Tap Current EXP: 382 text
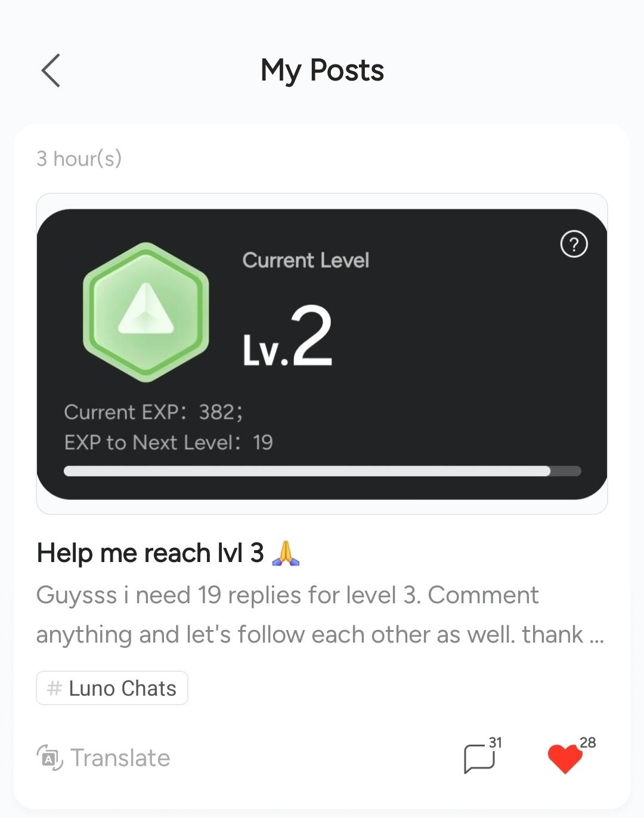The image size is (644, 818). (153, 412)
